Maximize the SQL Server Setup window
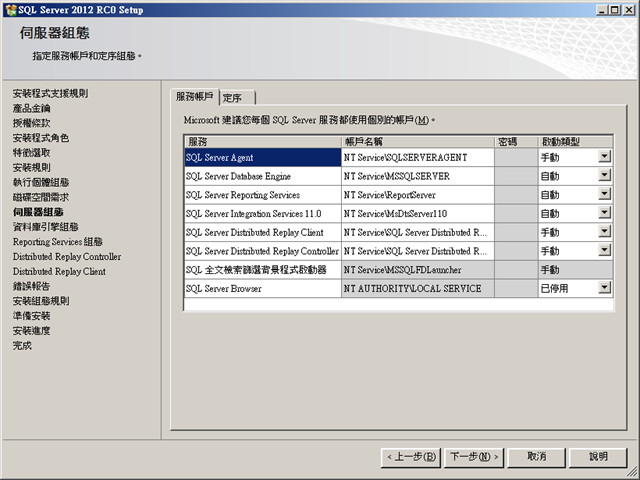 point(614,10)
